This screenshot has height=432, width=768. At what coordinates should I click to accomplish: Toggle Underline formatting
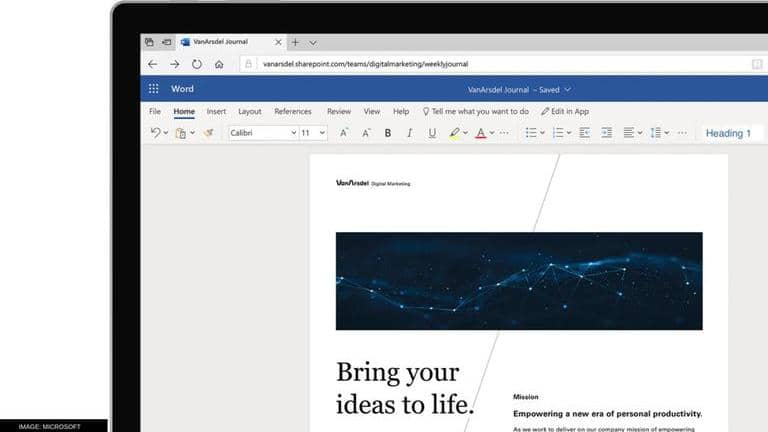click(x=432, y=133)
